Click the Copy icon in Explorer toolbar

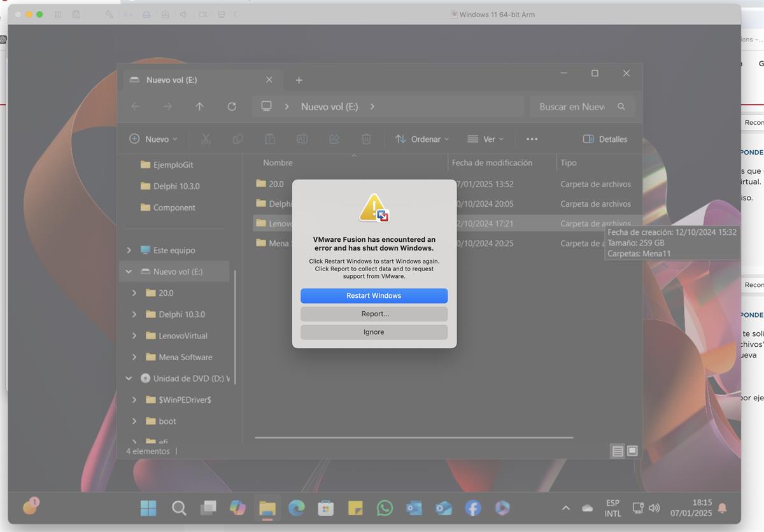[237, 139]
